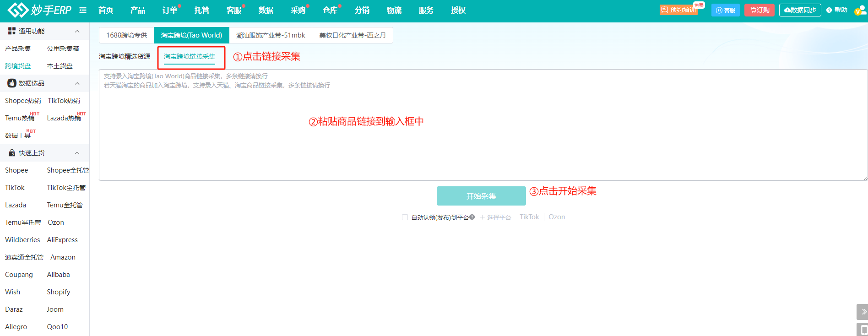The image size is (868, 336).
Task: Click into the product link input textarea
Action: coord(483,125)
